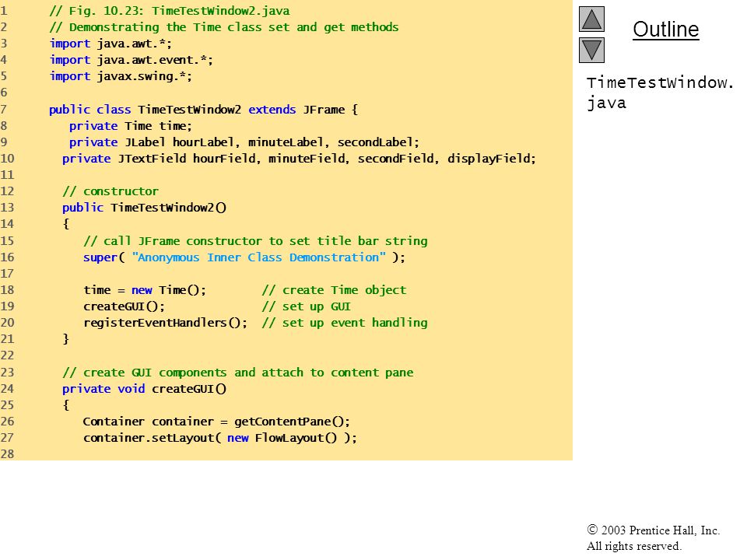This screenshot has width=747, height=560.
Task: Click the "Anonymous Inner Class Demonstration" string
Action: point(258,257)
